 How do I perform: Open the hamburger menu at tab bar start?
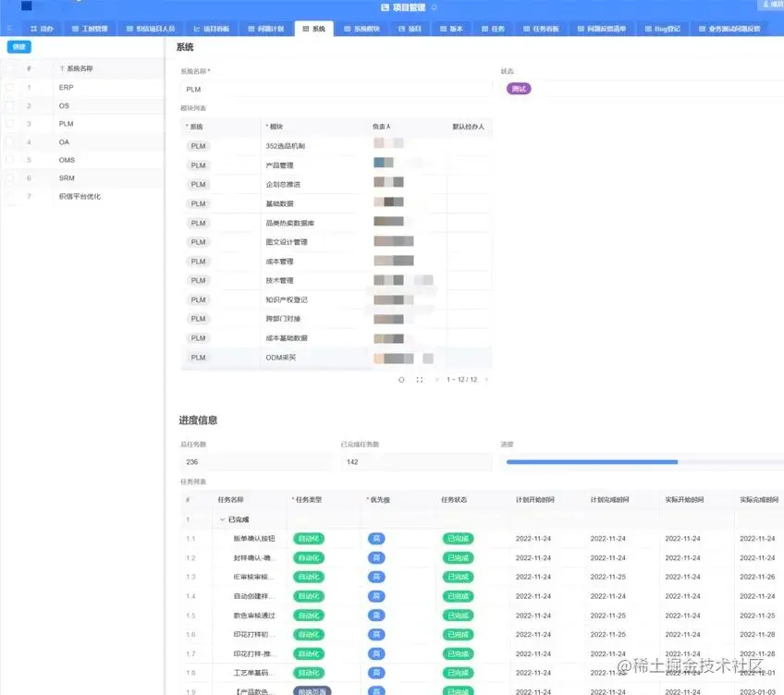(x=9, y=29)
